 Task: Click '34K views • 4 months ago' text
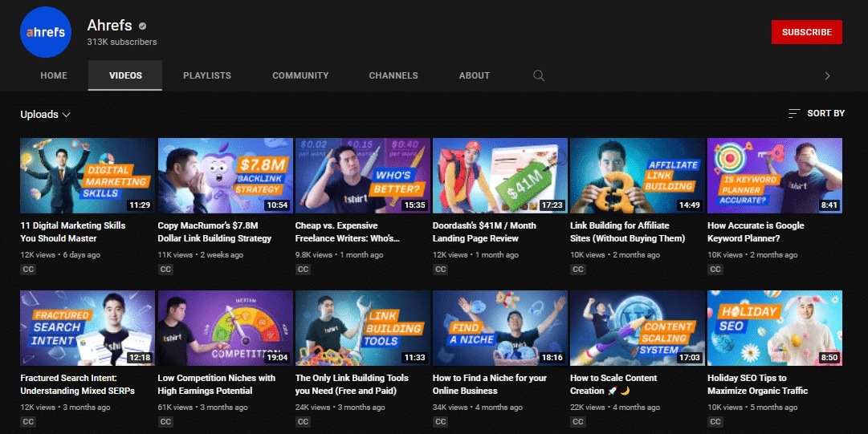tap(478, 408)
